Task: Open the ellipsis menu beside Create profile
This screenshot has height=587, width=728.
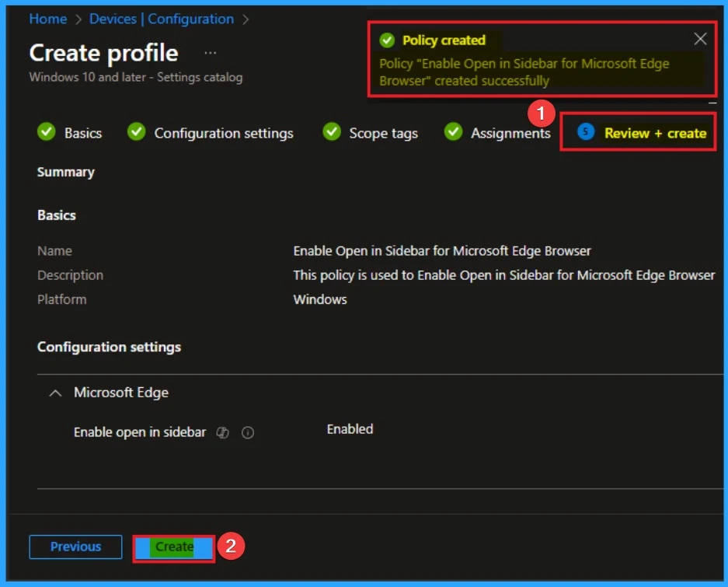Action: click(x=211, y=53)
